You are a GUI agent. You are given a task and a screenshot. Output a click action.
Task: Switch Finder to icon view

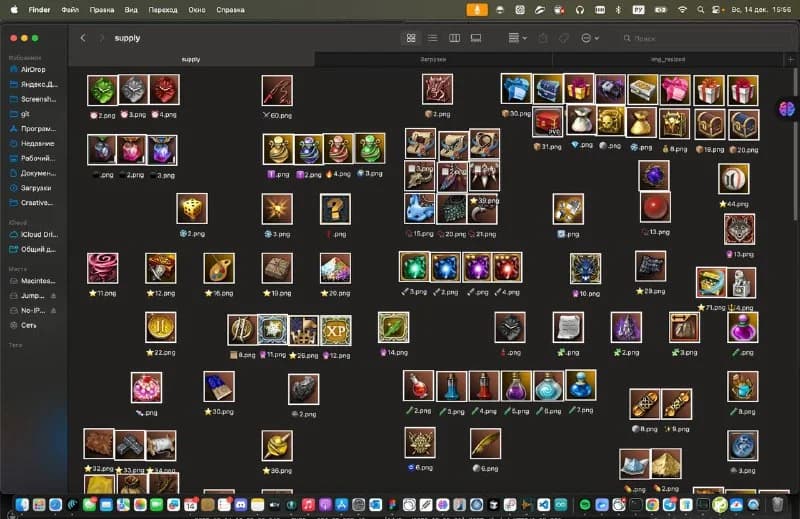point(411,38)
